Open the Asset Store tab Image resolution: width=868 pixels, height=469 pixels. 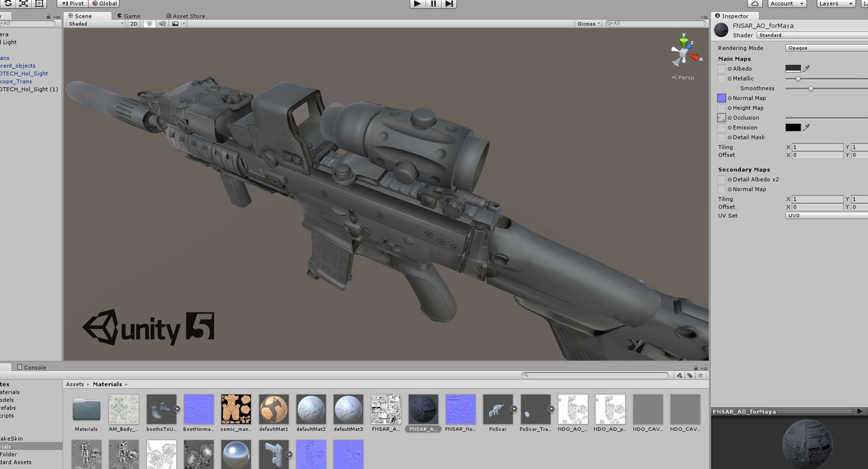[x=186, y=16]
